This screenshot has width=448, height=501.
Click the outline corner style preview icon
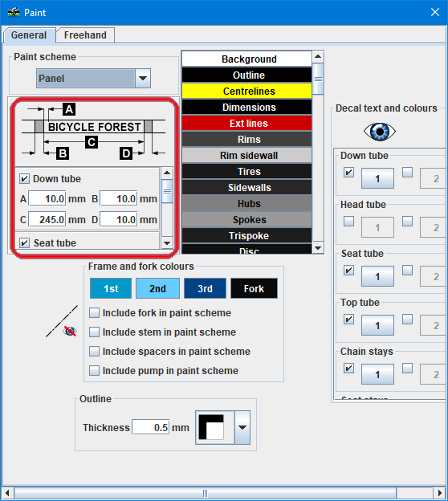click(x=211, y=427)
